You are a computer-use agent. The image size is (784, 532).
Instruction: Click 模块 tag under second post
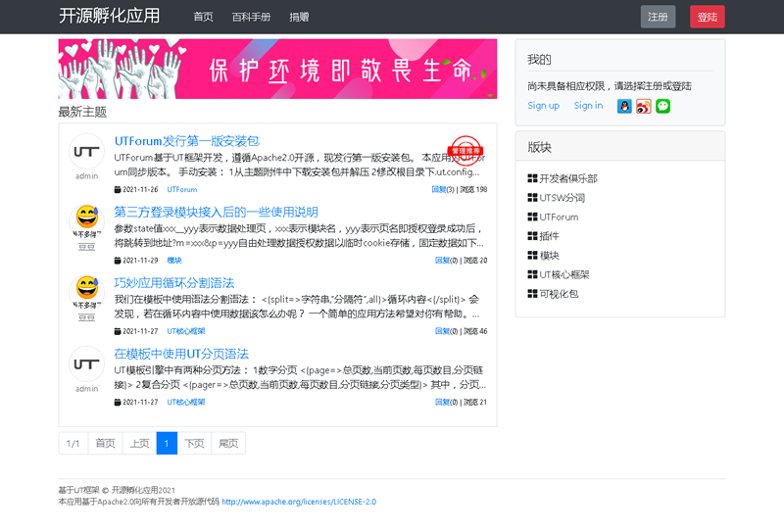(x=174, y=261)
